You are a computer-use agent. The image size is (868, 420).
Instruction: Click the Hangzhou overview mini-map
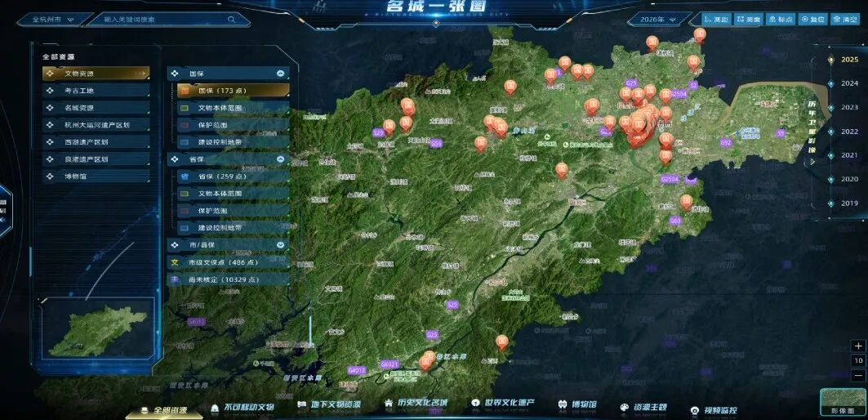click(x=98, y=331)
